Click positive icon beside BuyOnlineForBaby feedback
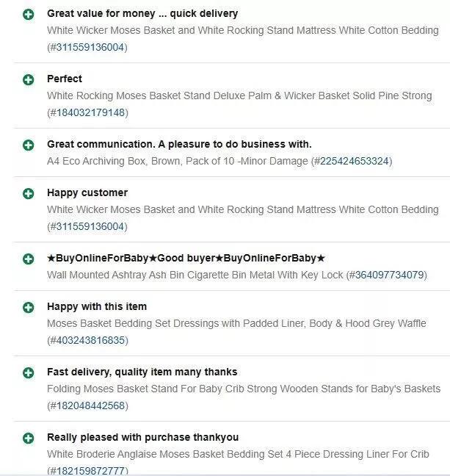The width and height of the screenshot is (450, 476). (29, 259)
